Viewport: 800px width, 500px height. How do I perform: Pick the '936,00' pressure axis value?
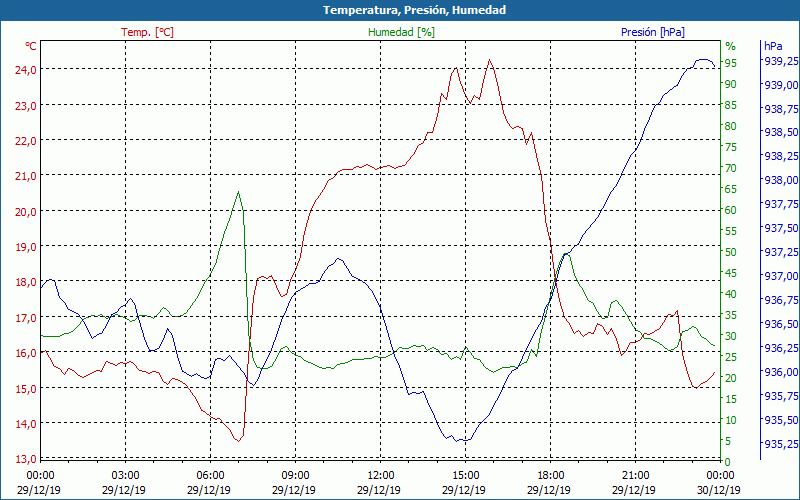(x=781, y=372)
